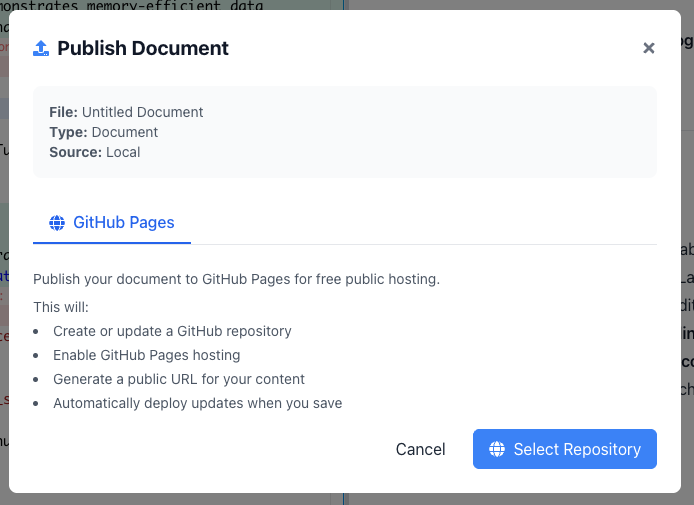Click 'Enable GitHub Pages hosting' bullet
The height and width of the screenshot is (505, 694).
tap(147, 355)
